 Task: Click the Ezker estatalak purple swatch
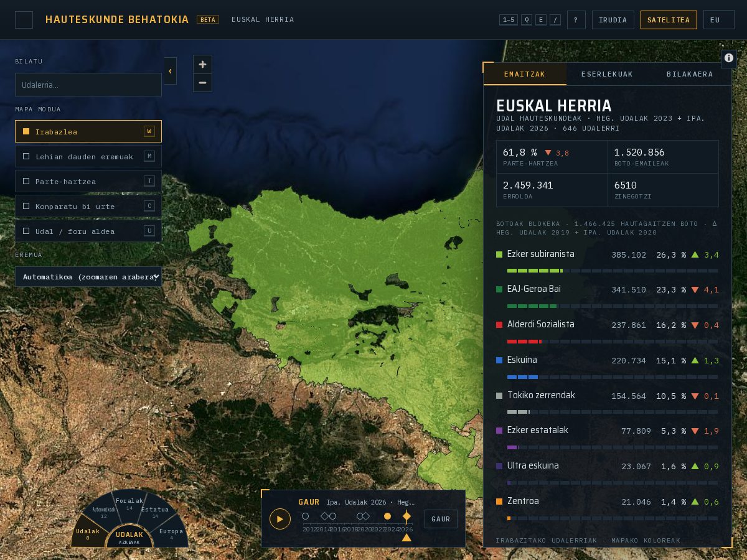click(x=499, y=431)
